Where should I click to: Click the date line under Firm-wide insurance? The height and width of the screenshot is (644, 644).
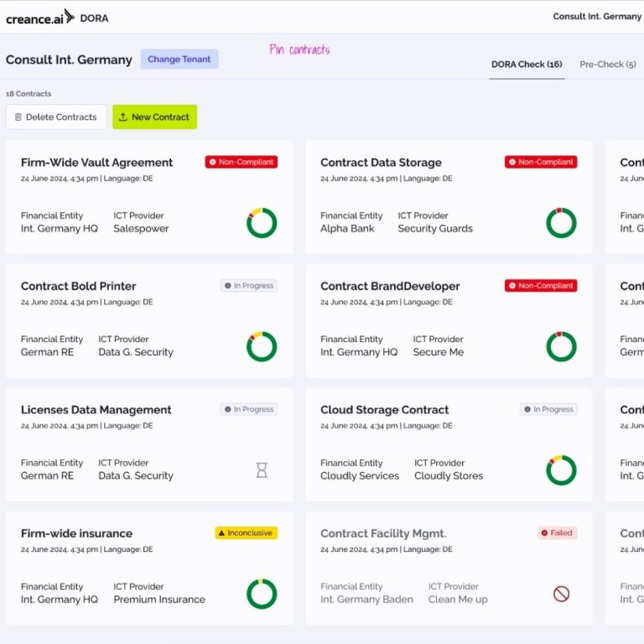(x=86, y=549)
